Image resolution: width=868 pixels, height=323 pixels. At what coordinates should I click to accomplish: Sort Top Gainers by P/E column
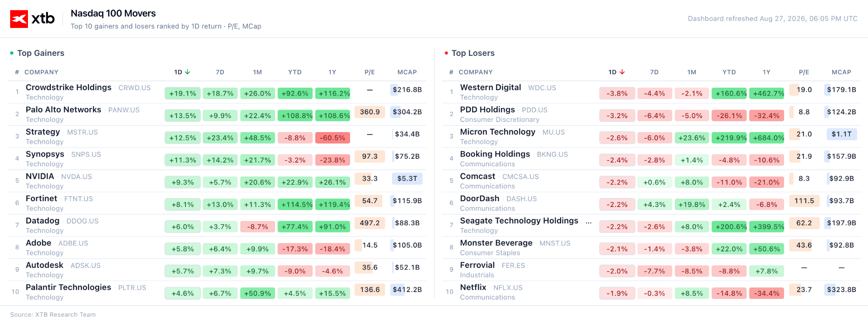tap(370, 72)
